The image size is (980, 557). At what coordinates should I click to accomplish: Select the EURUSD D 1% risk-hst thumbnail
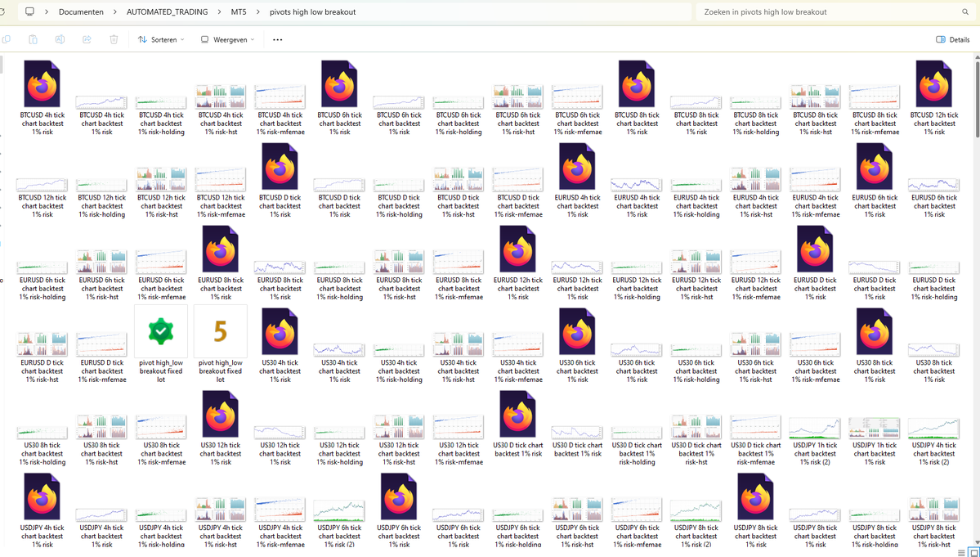click(x=43, y=344)
